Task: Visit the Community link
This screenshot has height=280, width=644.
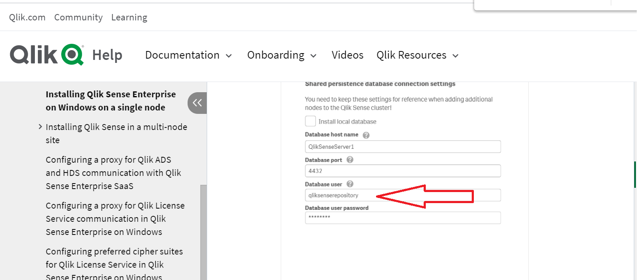Action: tap(78, 17)
